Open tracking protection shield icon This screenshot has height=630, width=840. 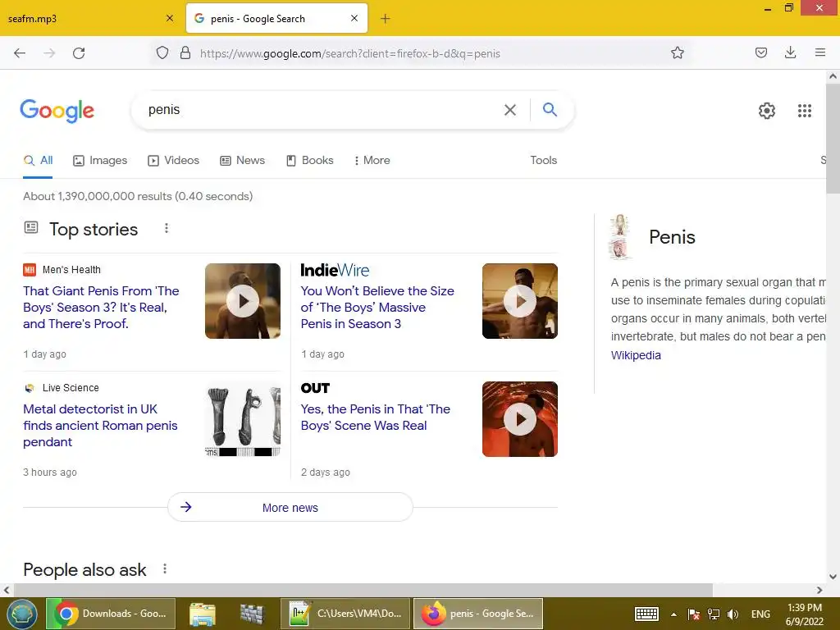pyautogui.click(x=162, y=53)
